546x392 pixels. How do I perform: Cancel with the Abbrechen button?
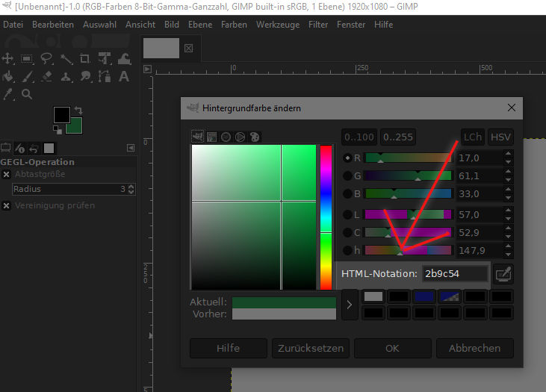[475, 348]
